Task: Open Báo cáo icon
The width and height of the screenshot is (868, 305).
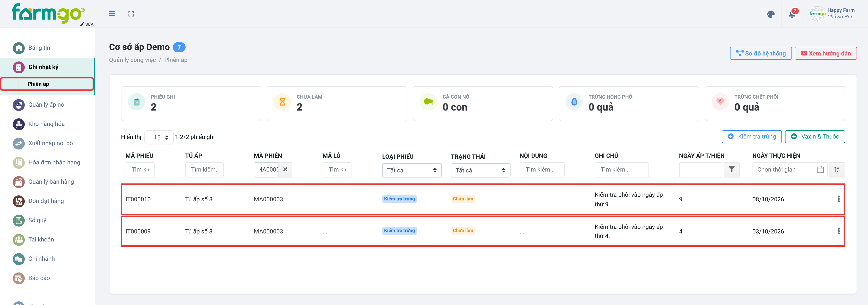Action: 19,278
